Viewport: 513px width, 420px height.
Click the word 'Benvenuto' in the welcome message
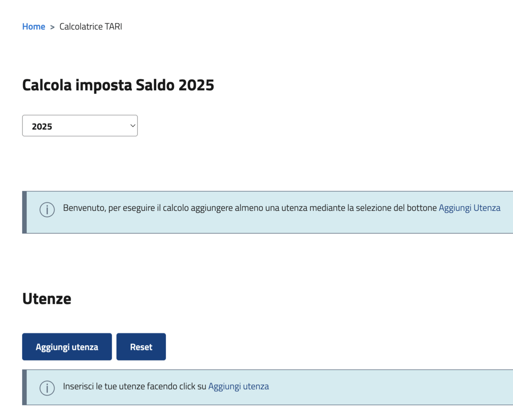84,208
